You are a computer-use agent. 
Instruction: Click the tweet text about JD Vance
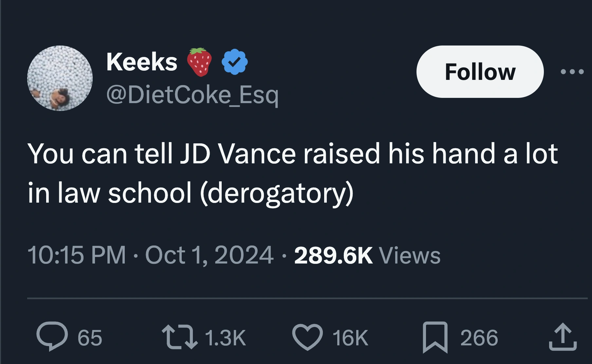[292, 173]
